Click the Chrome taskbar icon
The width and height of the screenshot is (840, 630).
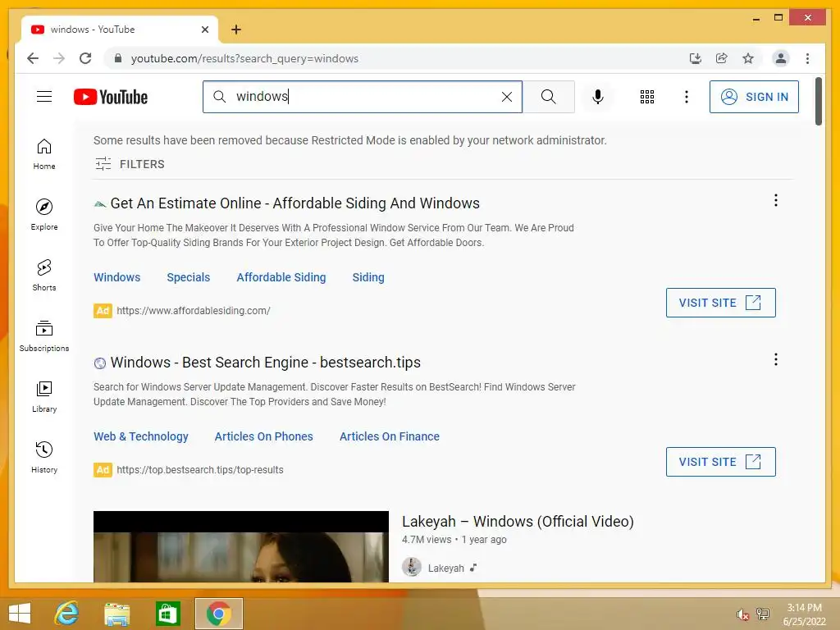point(218,614)
